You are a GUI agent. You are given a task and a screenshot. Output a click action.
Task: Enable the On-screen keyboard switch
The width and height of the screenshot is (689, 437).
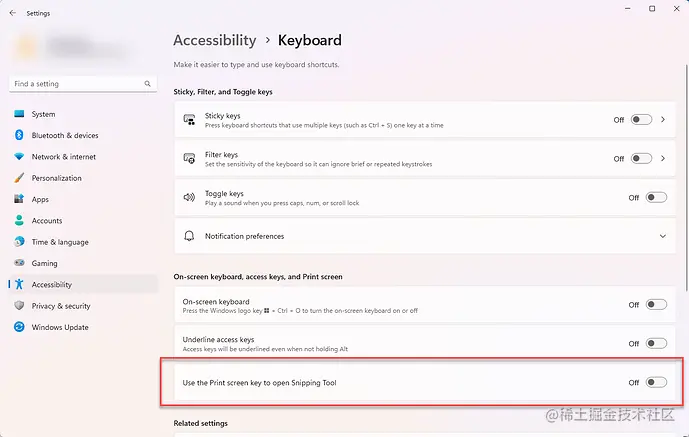coord(656,304)
